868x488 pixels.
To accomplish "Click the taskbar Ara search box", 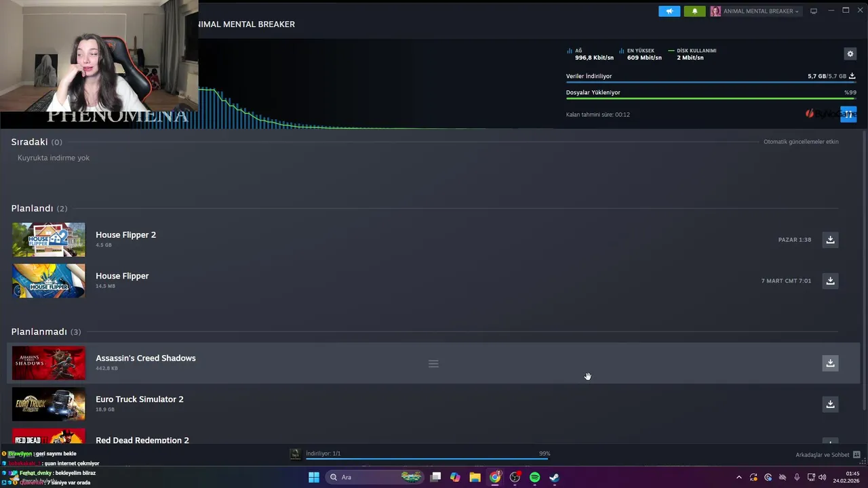I will (x=376, y=477).
